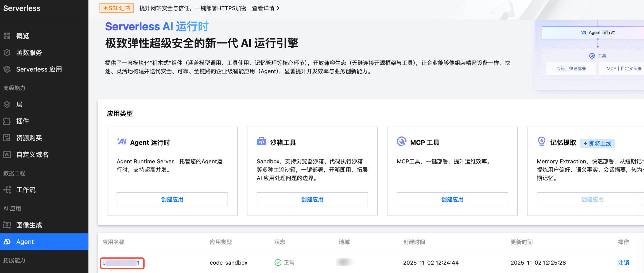The image size is (644, 273).
Task: Click 创建应用 under 记忆提取
Action: pos(590,199)
